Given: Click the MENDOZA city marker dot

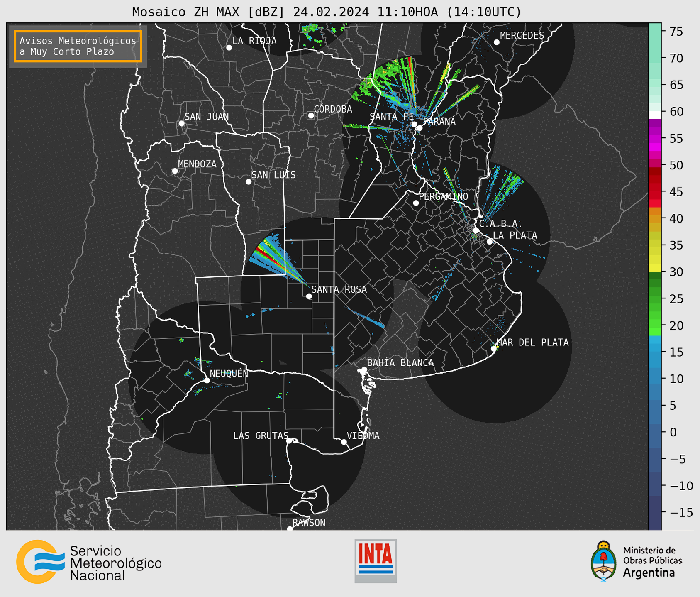Looking at the screenshot, I should [175, 171].
